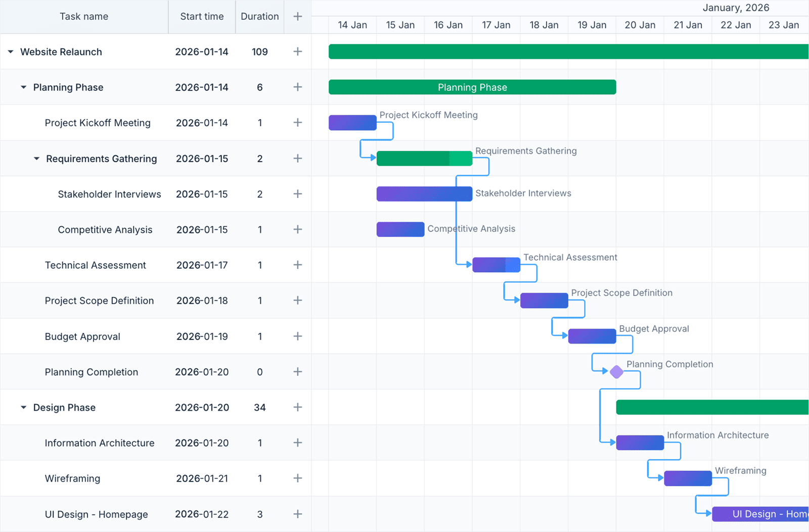Screen dimensions: 809x532
Task: Select Technical Assessment in the task list
Action: [x=95, y=265]
